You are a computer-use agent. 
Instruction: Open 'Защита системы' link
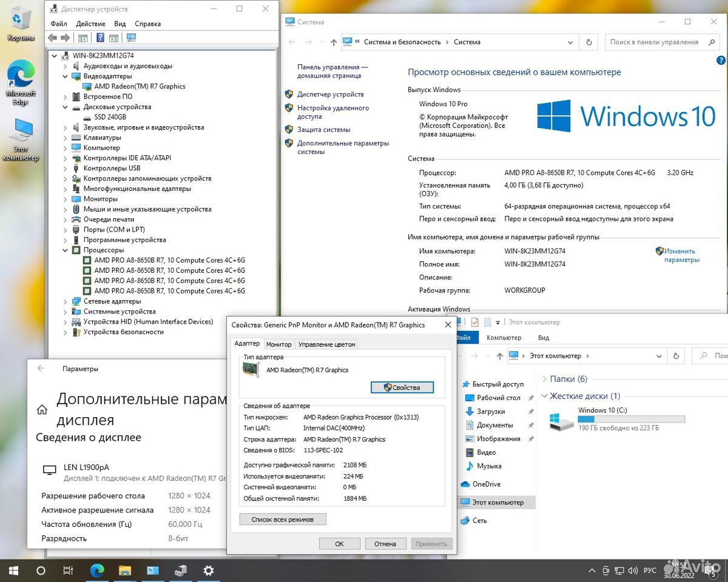[323, 130]
